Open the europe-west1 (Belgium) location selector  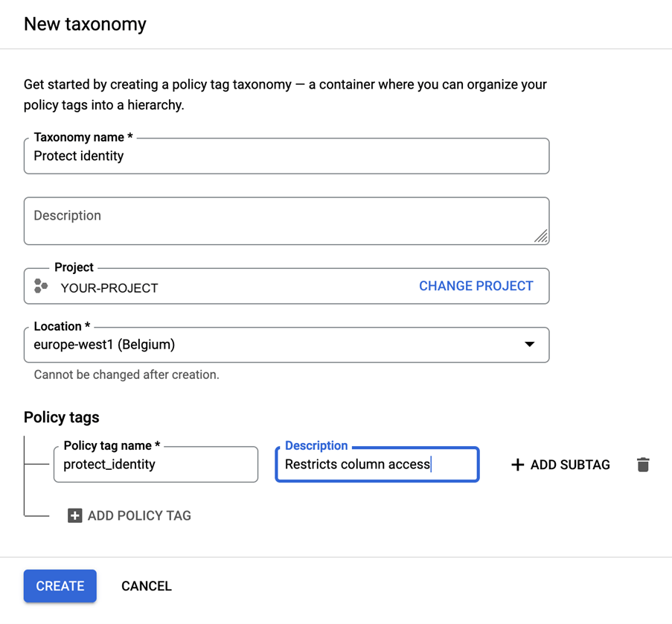point(275,345)
